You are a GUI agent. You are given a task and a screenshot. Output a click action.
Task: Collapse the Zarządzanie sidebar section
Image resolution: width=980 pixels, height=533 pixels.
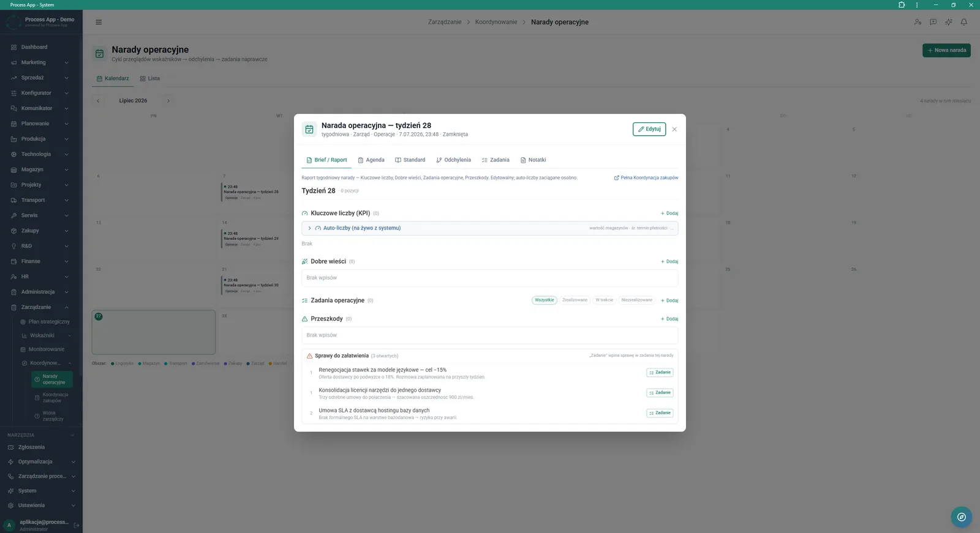coord(41,307)
